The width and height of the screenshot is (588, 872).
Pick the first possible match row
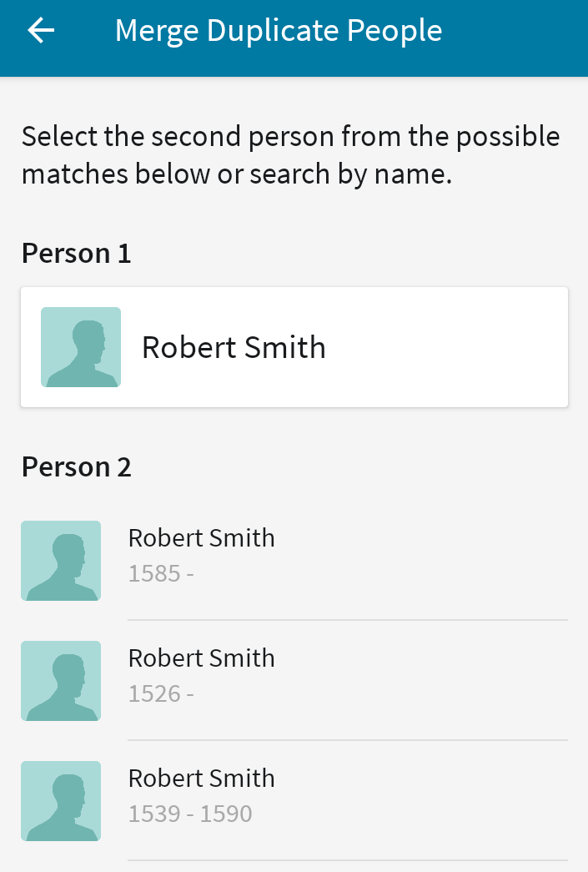coord(294,561)
